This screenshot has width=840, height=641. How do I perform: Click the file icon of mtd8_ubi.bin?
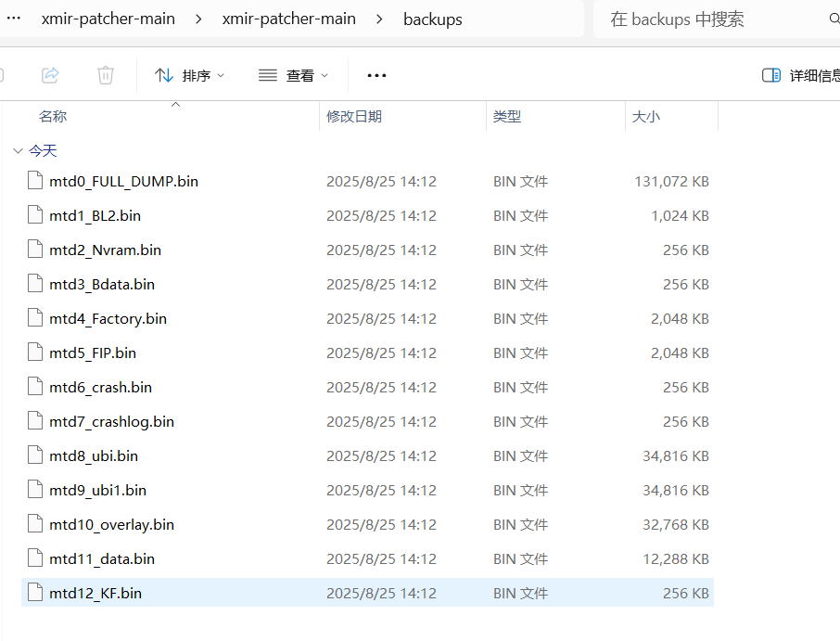pos(35,455)
